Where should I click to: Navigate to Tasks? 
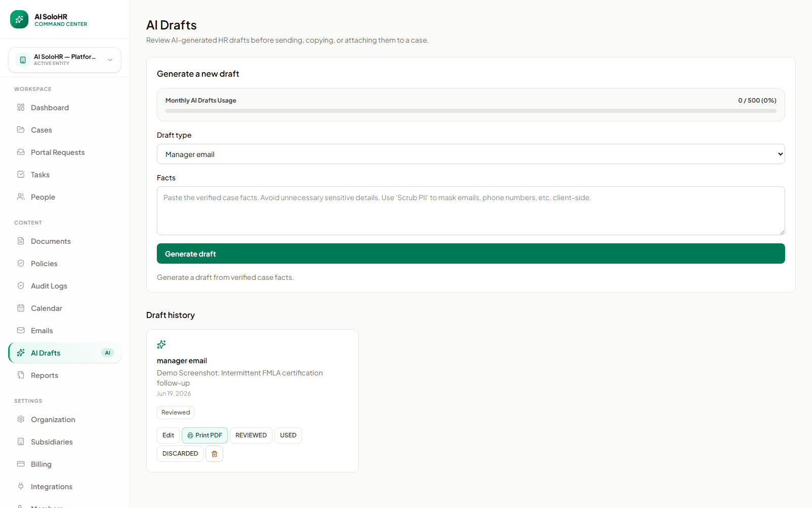[65, 175]
